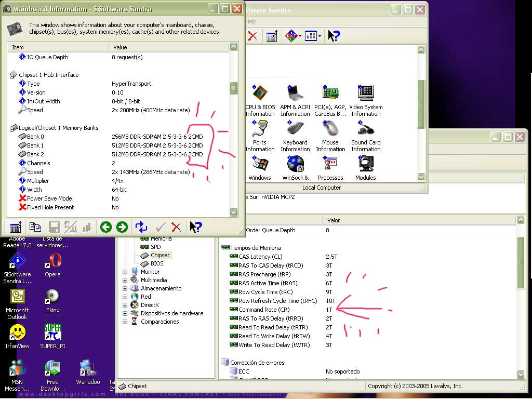The height and width of the screenshot is (399, 532).
Task: Expand the DirectX tree node
Action: 125,305
